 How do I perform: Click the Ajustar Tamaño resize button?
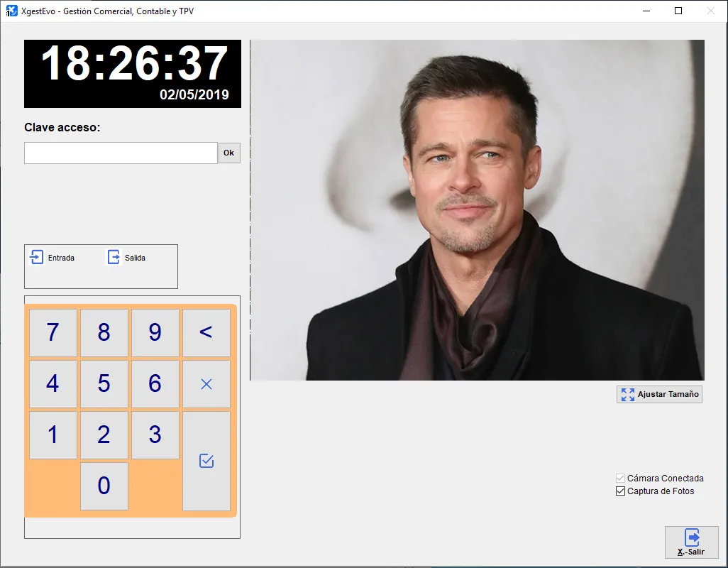(659, 394)
